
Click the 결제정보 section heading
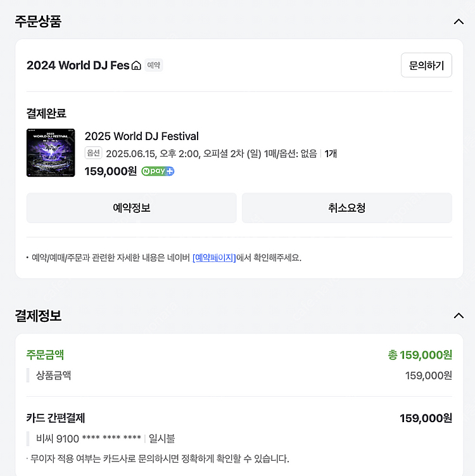pos(38,316)
